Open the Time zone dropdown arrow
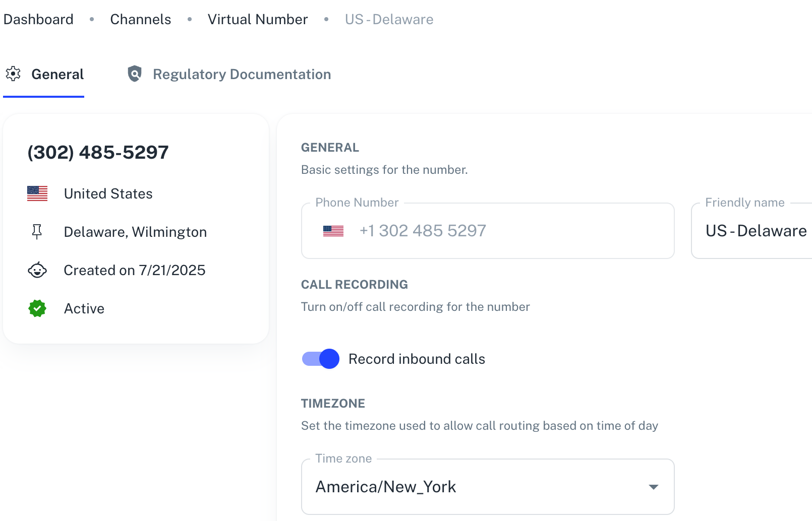 (654, 487)
